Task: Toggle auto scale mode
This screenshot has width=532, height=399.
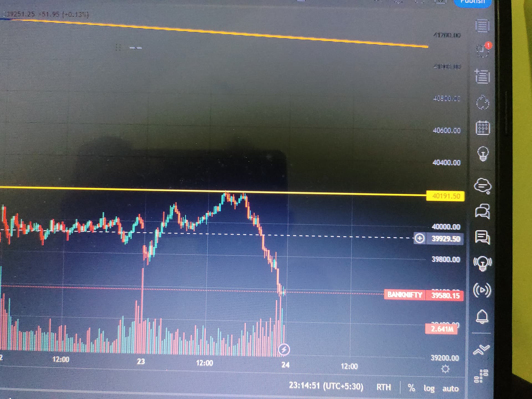Action: (x=450, y=389)
